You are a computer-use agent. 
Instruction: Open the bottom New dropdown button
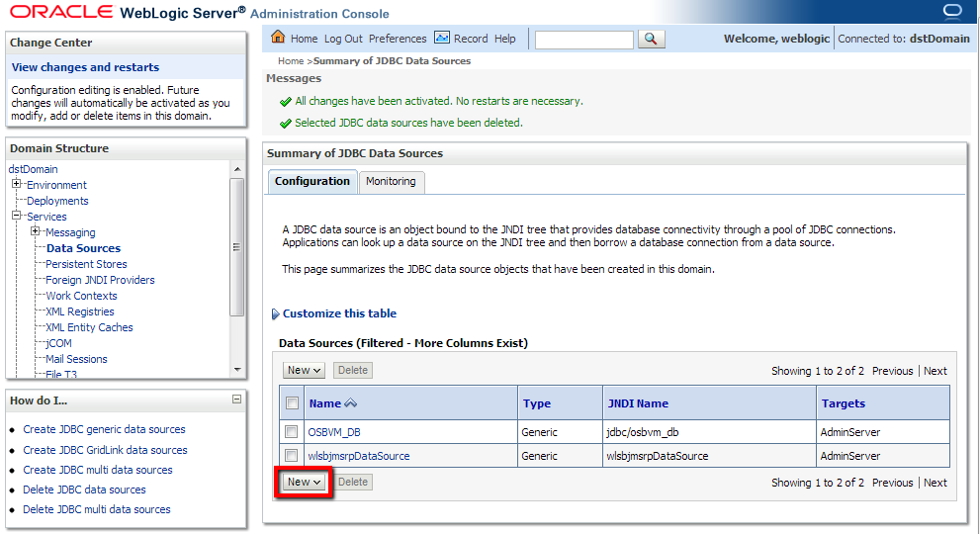click(x=304, y=483)
